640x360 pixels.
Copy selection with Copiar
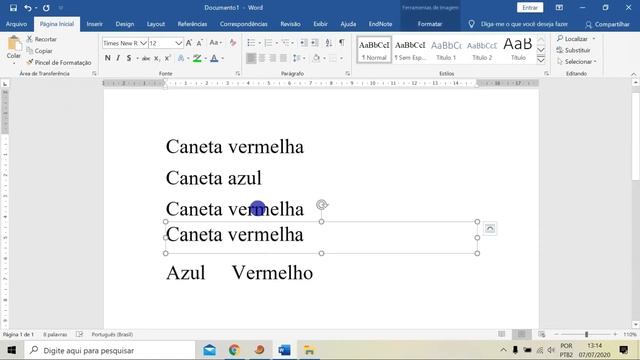[40, 51]
